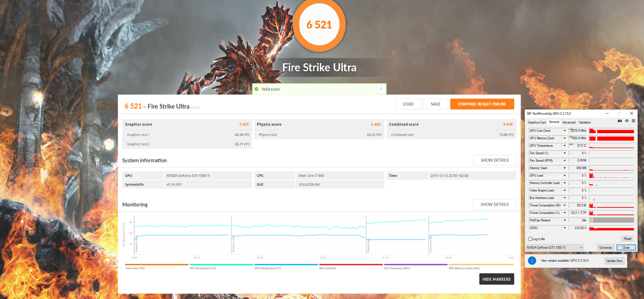Open the NVIDIA GeForce GTX 1080 Ti selector
This screenshot has width=644, height=299.
(554, 247)
